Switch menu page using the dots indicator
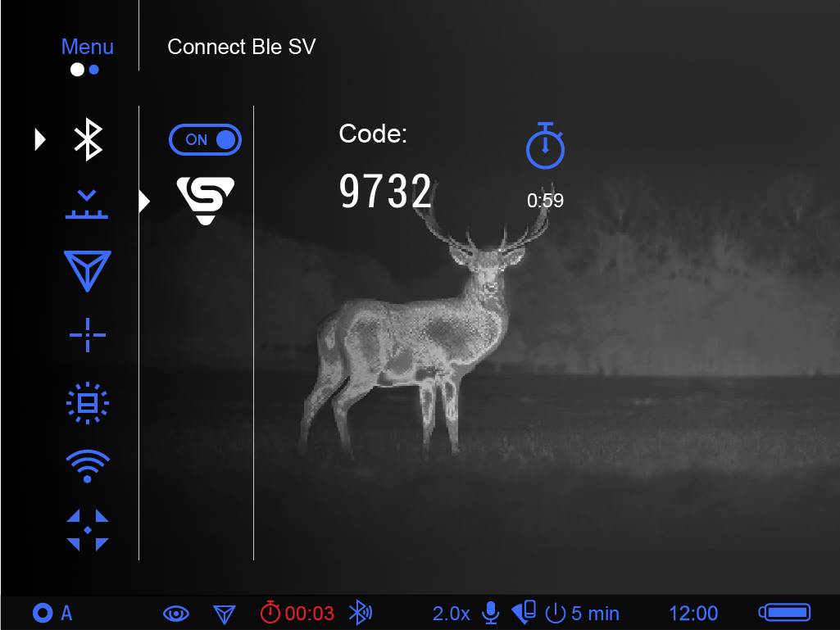 pyautogui.click(x=85, y=70)
